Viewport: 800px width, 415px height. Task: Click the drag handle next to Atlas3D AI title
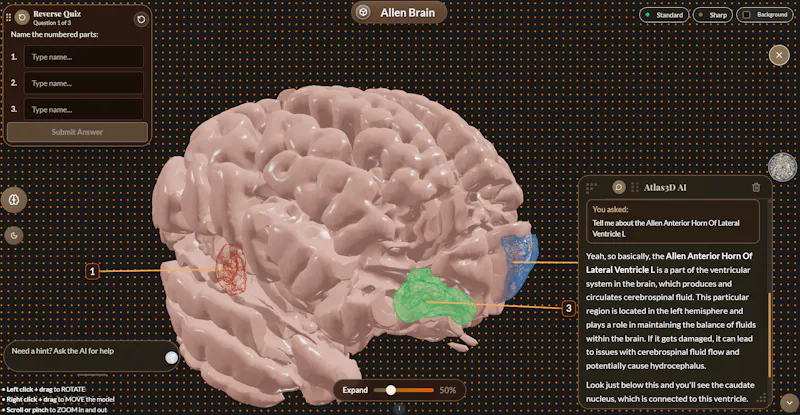click(635, 187)
